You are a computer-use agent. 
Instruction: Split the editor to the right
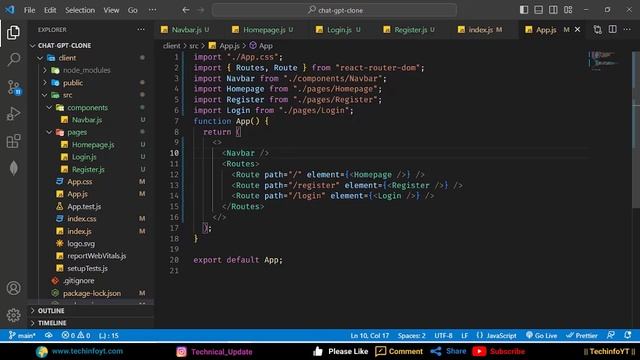(613, 29)
